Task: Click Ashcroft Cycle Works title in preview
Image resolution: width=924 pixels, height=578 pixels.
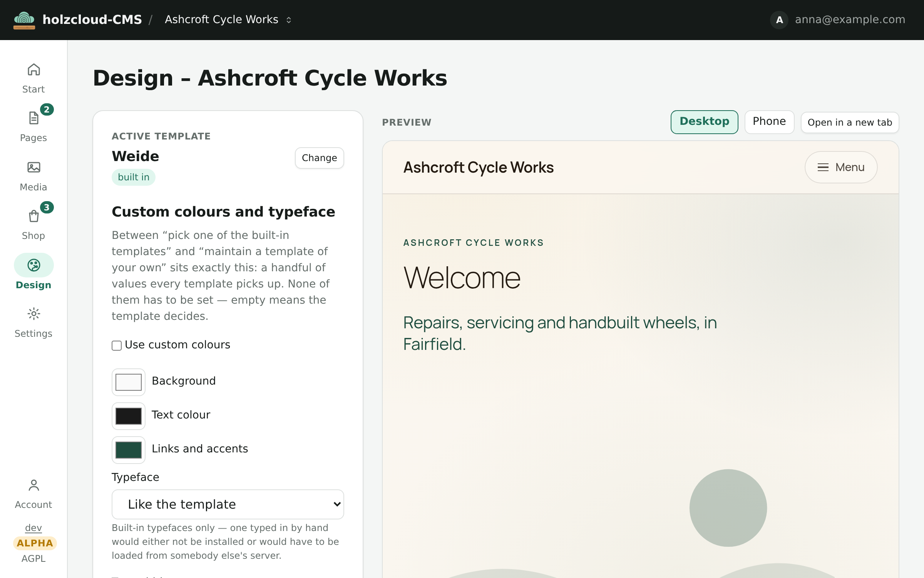Action: pyautogui.click(x=478, y=168)
